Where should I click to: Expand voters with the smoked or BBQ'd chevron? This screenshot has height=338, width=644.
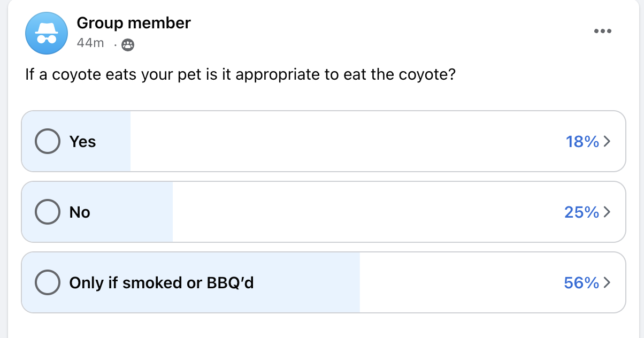click(607, 282)
